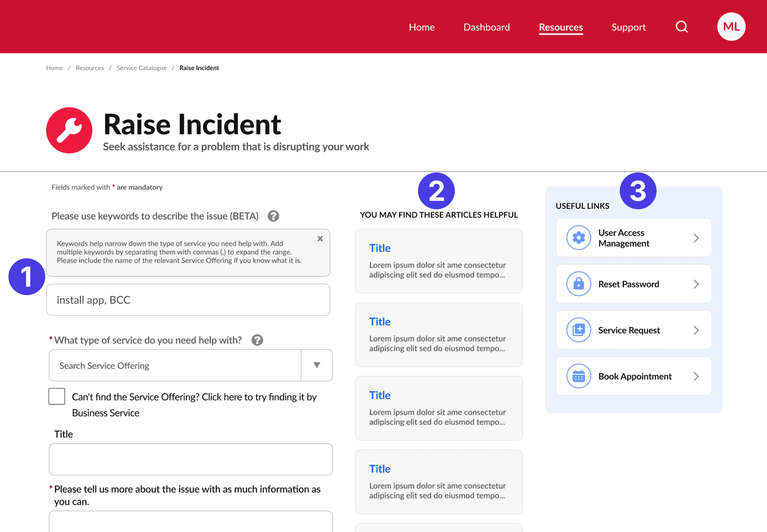
Task: Open the Search Service Offering dropdown arrow
Action: [x=317, y=365]
